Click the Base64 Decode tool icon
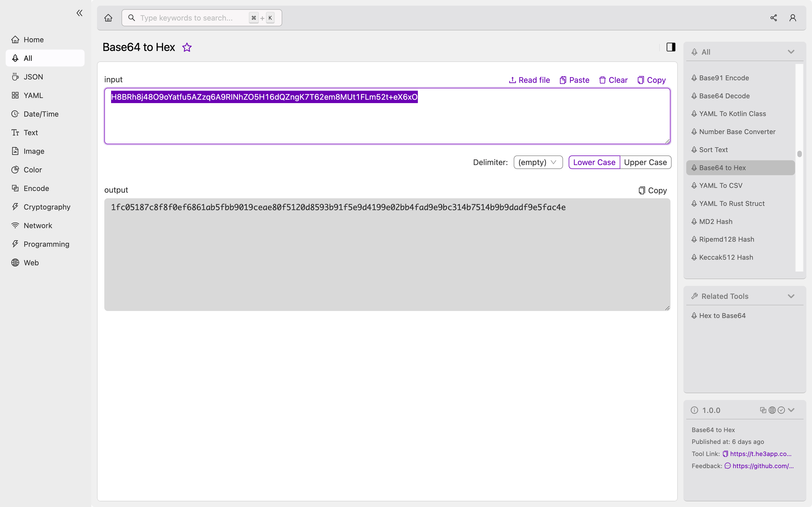Image resolution: width=812 pixels, height=507 pixels. (x=694, y=96)
